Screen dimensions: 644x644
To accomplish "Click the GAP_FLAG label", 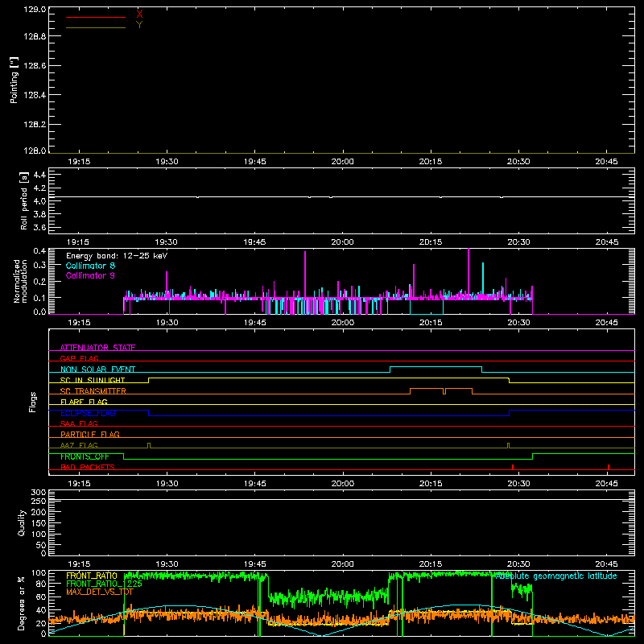I will coord(79,358).
